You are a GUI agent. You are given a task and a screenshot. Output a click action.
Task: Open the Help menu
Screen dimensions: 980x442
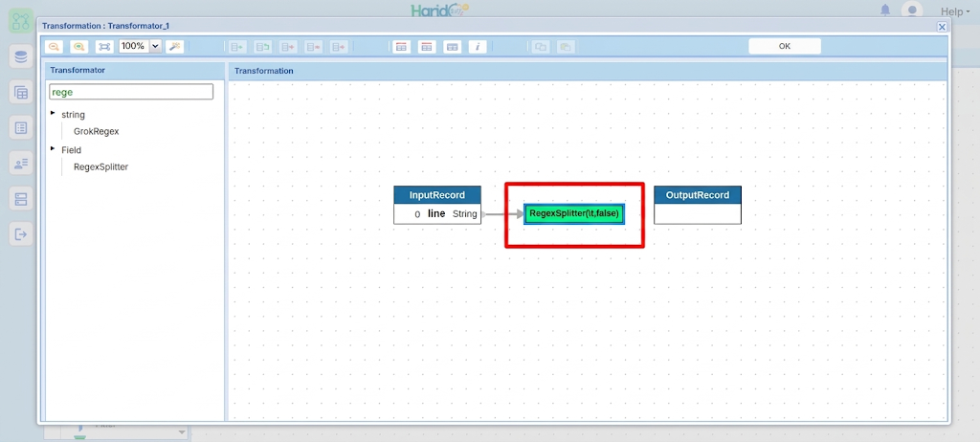click(956, 11)
